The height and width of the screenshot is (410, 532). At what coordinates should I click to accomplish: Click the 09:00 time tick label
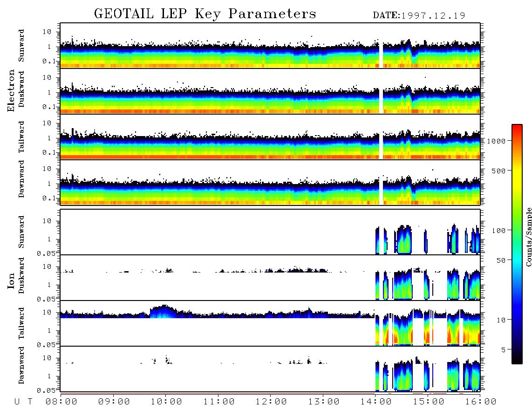pyautogui.click(x=114, y=402)
